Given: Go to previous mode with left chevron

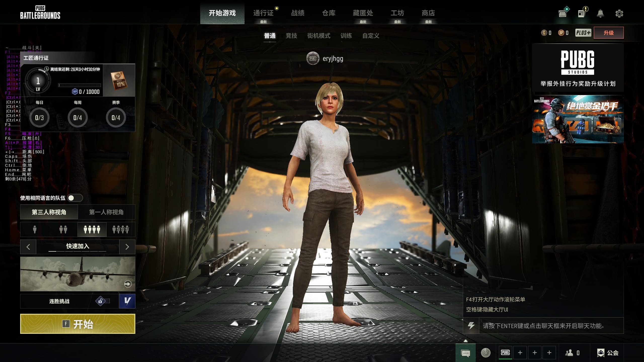Looking at the screenshot, I should [x=28, y=247].
